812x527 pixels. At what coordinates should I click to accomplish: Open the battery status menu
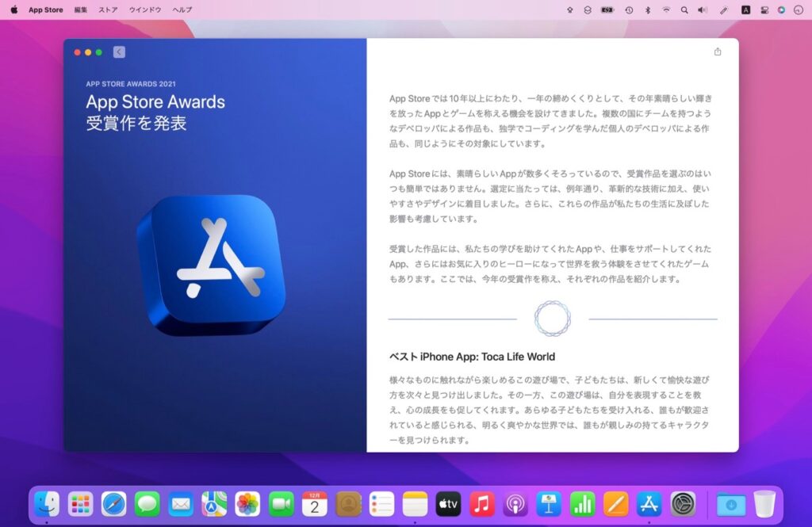pos(607,10)
